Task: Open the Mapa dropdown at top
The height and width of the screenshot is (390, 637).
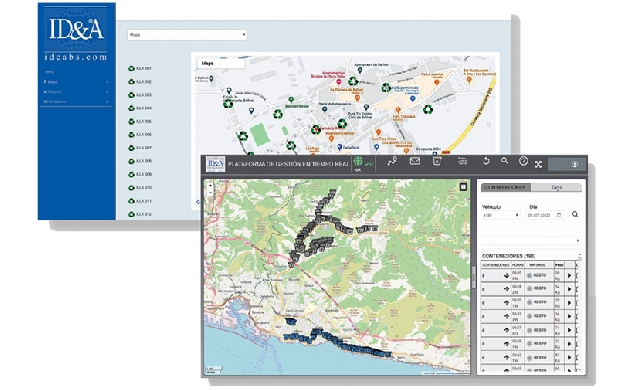Action: point(187,35)
